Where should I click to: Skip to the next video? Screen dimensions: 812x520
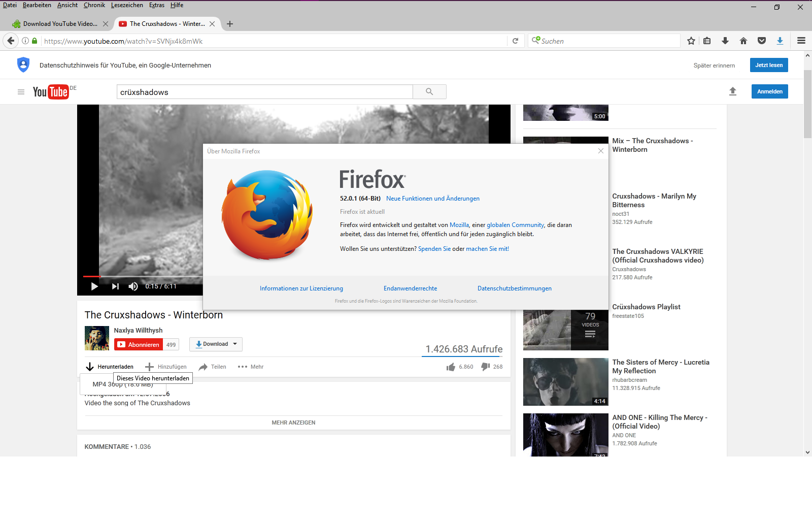tap(115, 286)
